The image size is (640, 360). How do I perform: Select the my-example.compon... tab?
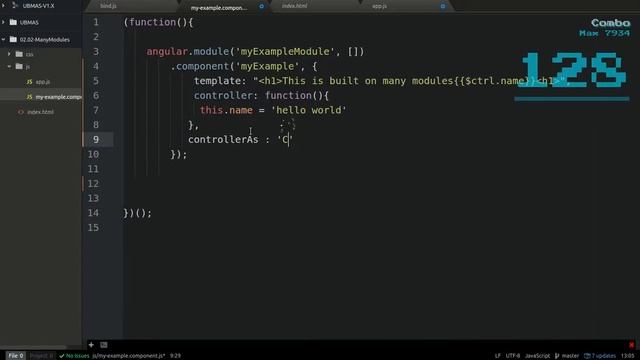point(219,7)
